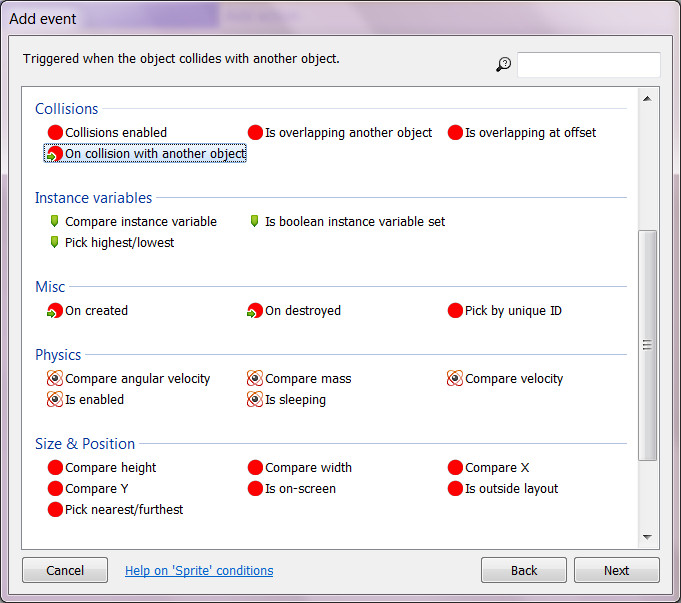681x603 pixels.
Task: Select the 'Compare width' condition icon
Action: tap(255, 468)
